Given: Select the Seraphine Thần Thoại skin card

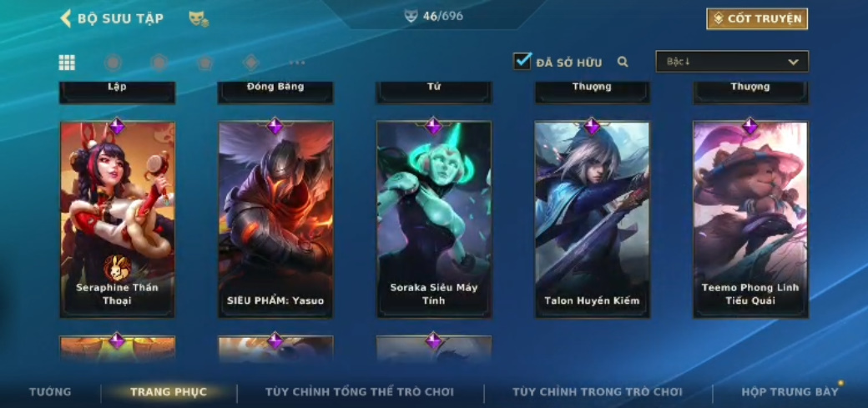Looking at the screenshot, I should coord(118,219).
